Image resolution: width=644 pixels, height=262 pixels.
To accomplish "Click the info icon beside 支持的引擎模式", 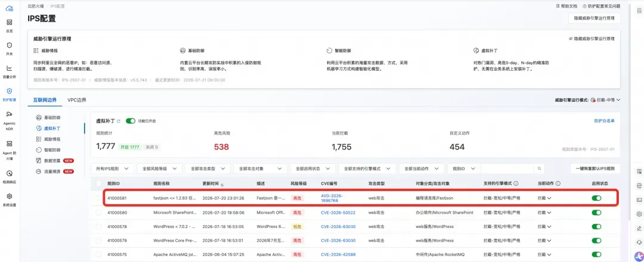I will (516, 183).
